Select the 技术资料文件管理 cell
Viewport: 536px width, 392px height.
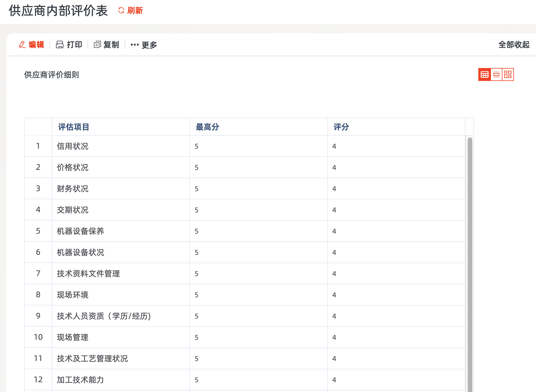coord(121,273)
